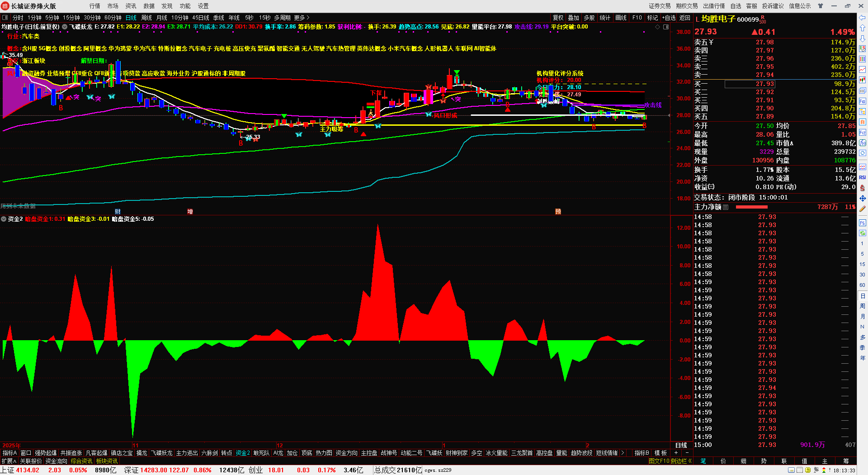The height and width of the screenshot is (475, 868).
Task: Click the back arrow icon in right sidebar
Action: click(863, 18)
